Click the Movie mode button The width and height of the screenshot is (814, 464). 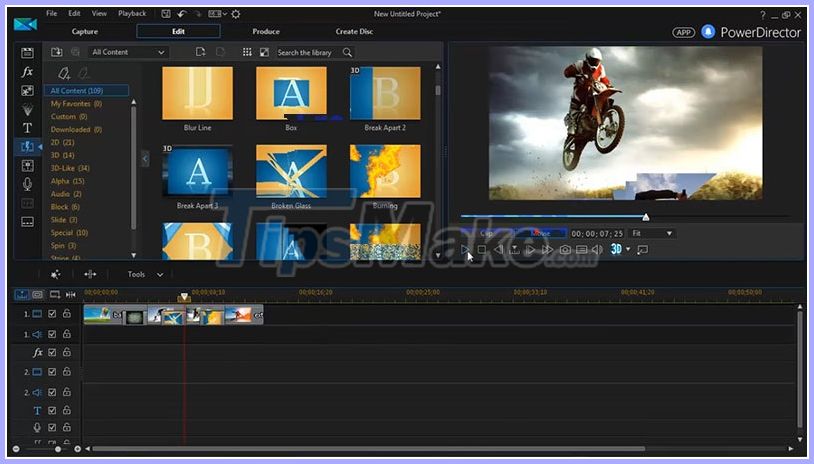541,234
